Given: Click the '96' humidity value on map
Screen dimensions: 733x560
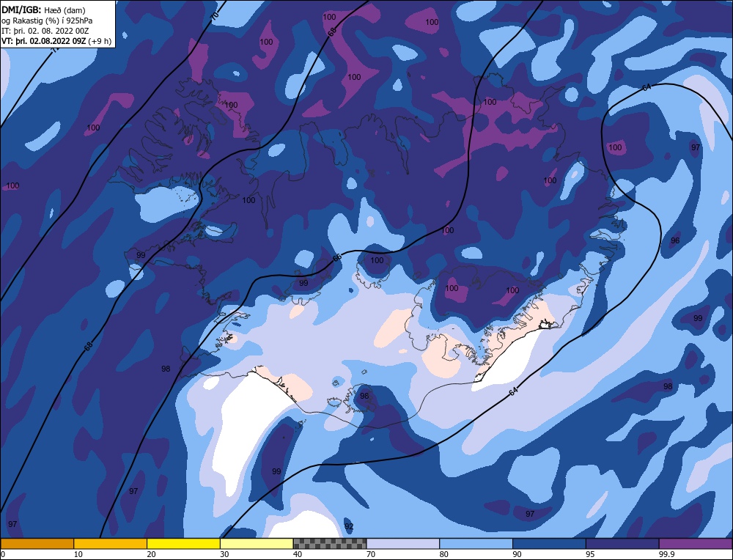Looking at the screenshot, I should click(x=675, y=240).
